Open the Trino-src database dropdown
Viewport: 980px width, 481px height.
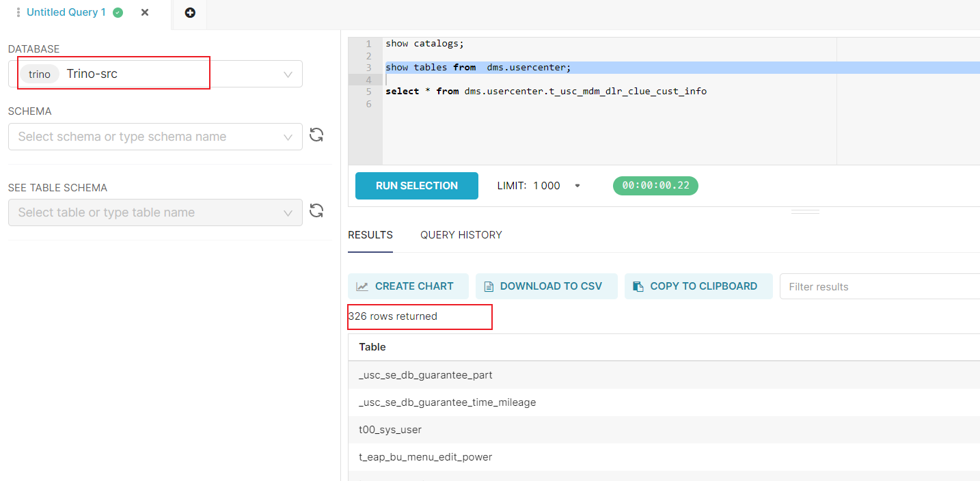(x=156, y=74)
